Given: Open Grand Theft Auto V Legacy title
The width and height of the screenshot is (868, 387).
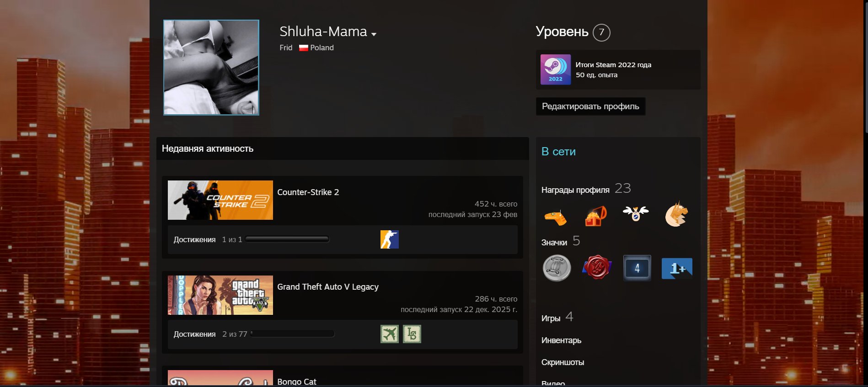Looking at the screenshot, I should 328,287.
